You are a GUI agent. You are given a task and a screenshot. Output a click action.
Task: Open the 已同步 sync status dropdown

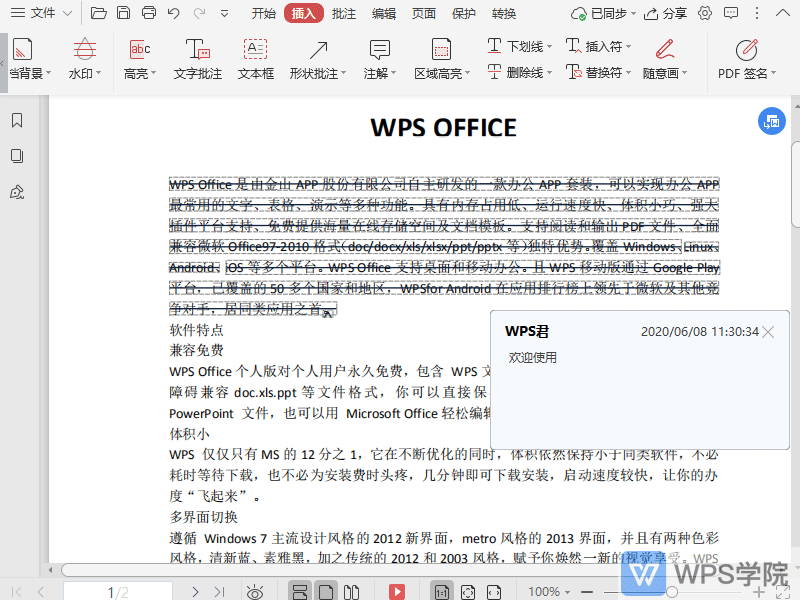tap(603, 14)
